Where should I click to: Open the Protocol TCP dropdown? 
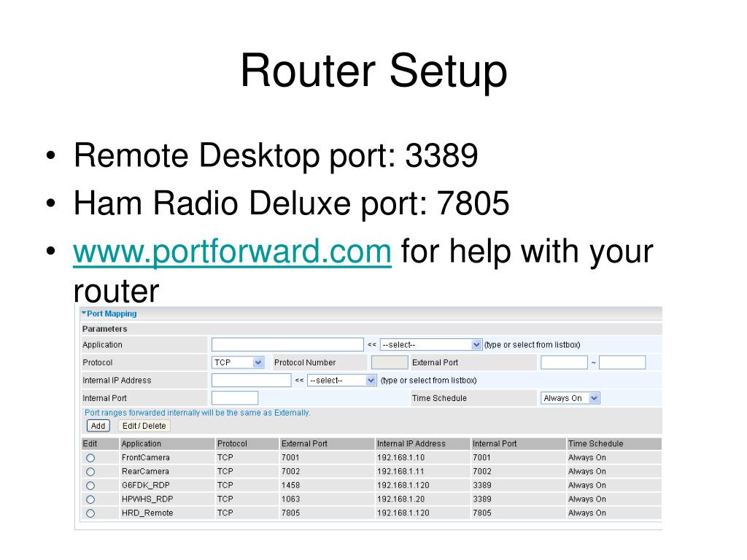point(237,362)
